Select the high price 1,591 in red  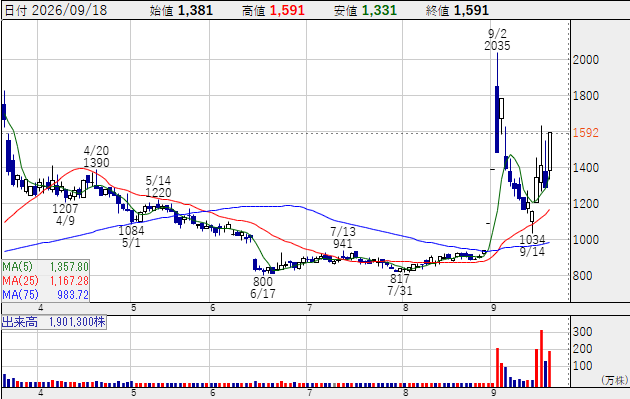[287, 10]
